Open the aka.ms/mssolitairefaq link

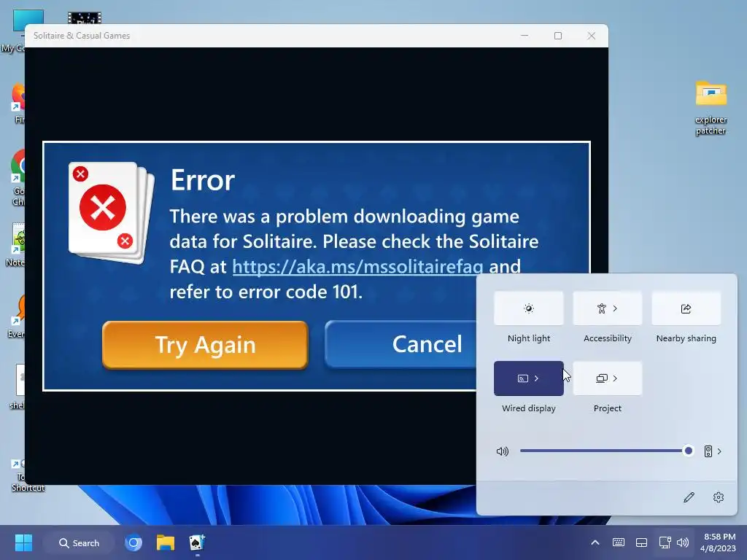click(x=357, y=267)
